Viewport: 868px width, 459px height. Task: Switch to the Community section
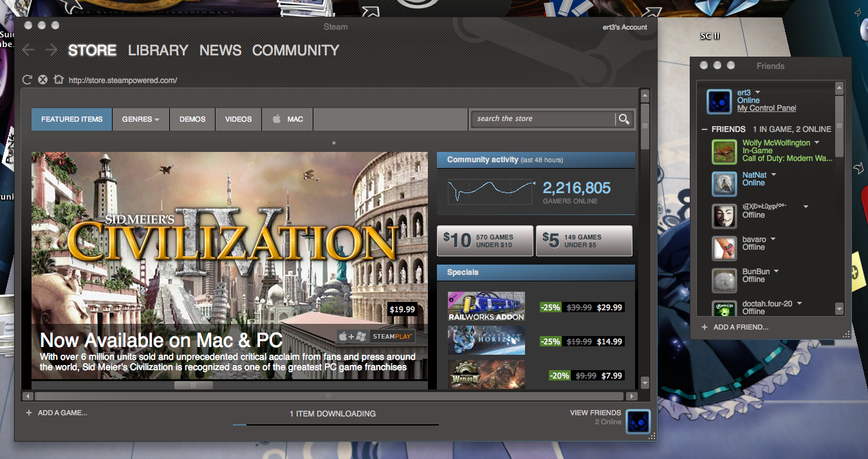(x=295, y=50)
